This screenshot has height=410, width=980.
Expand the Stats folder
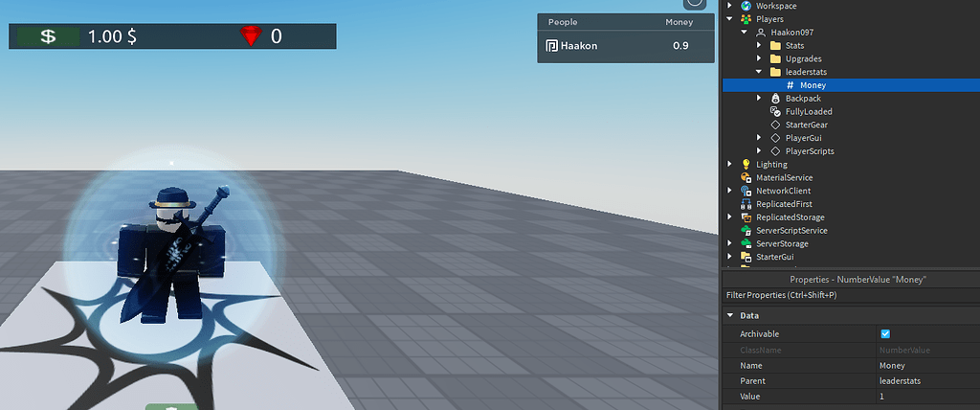[759, 46]
